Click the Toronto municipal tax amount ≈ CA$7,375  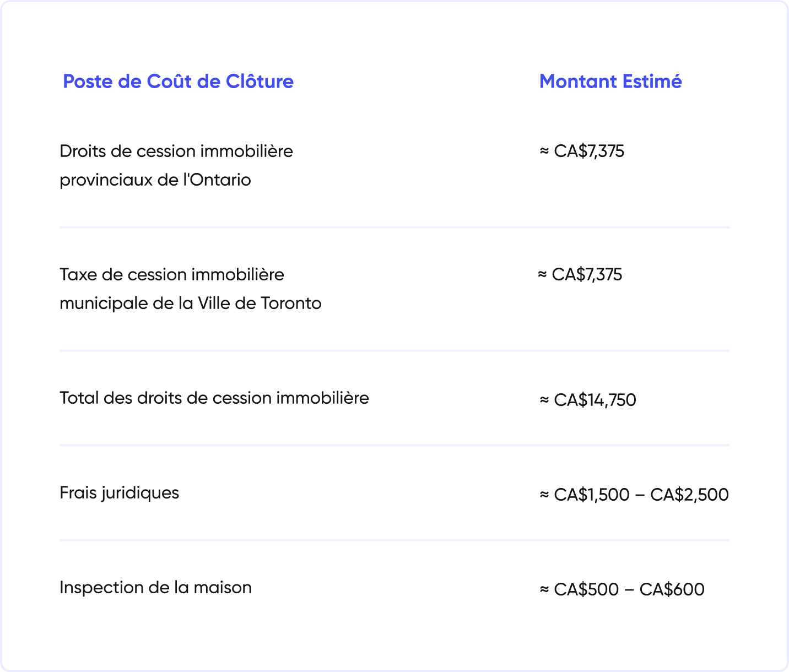tap(580, 275)
